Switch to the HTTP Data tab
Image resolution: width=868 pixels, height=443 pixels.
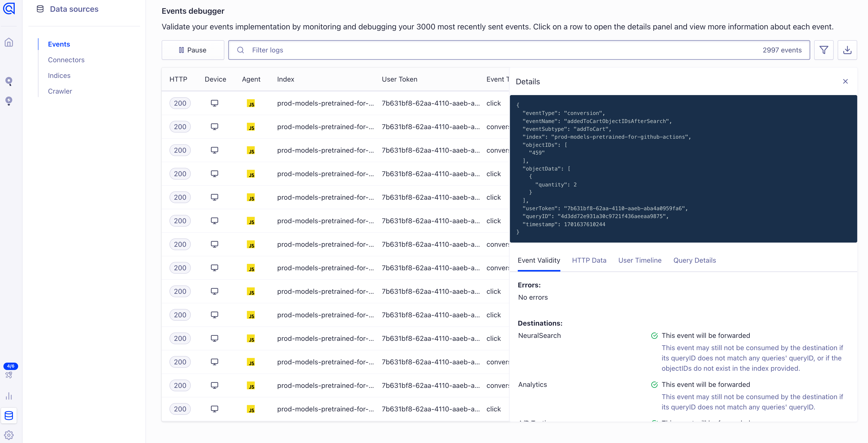pyautogui.click(x=589, y=260)
